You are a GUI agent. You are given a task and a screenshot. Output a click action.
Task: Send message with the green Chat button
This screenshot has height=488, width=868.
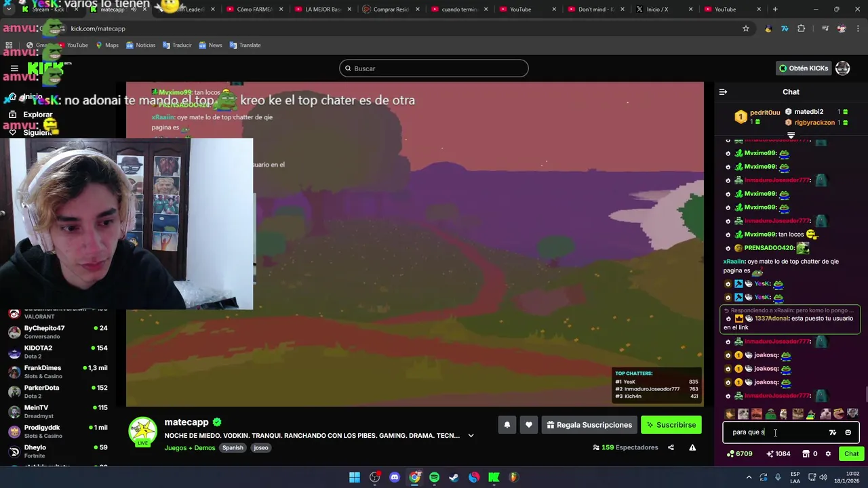pos(851,454)
